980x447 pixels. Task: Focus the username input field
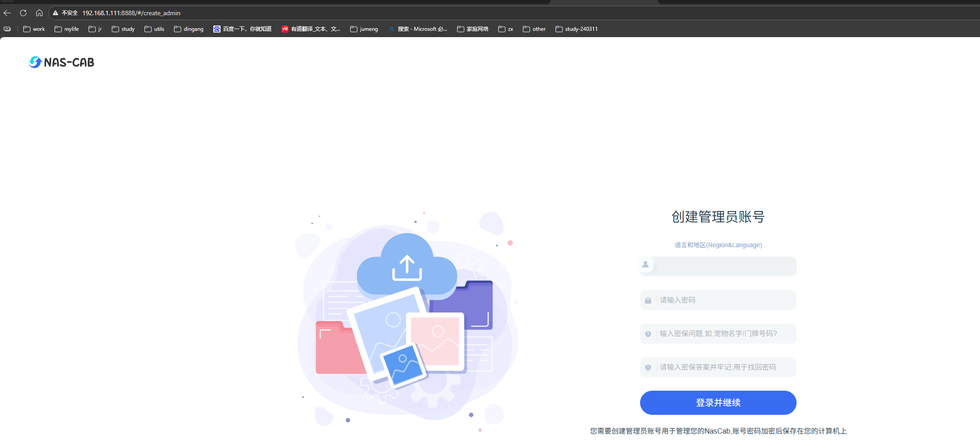(x=724, y=266)
